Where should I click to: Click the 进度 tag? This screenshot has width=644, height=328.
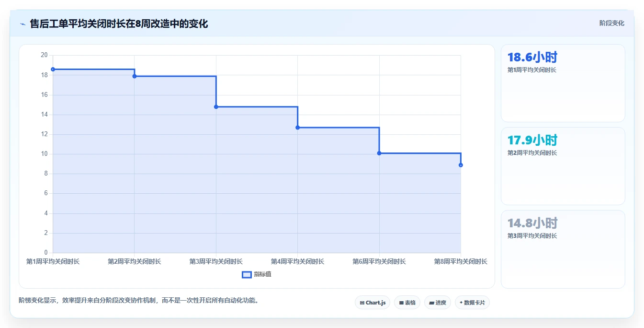438,303
